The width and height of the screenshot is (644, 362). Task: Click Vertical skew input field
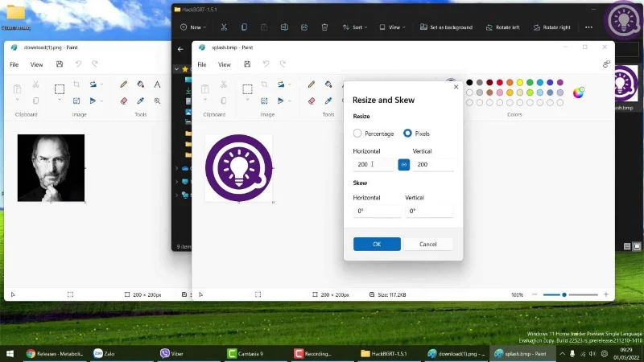click(x=429, y=211)
